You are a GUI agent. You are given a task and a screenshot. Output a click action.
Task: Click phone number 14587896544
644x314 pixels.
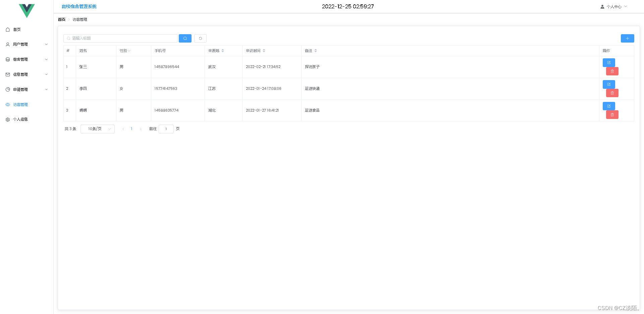point(167,67)
